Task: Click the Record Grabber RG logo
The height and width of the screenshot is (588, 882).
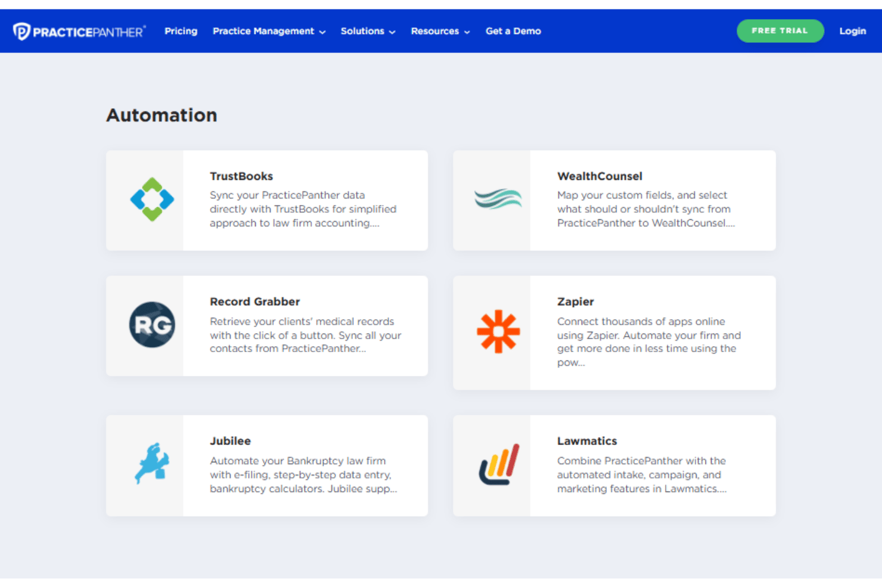Action: click(152, 325)
